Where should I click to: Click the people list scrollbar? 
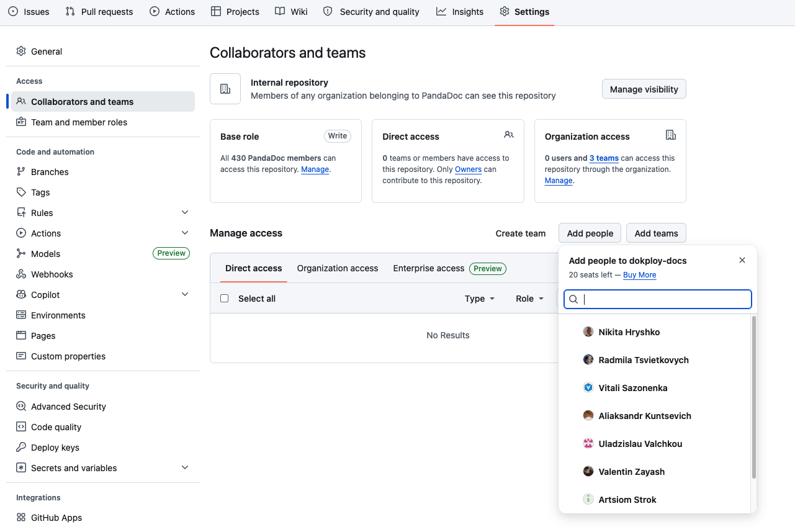(754, 397)
